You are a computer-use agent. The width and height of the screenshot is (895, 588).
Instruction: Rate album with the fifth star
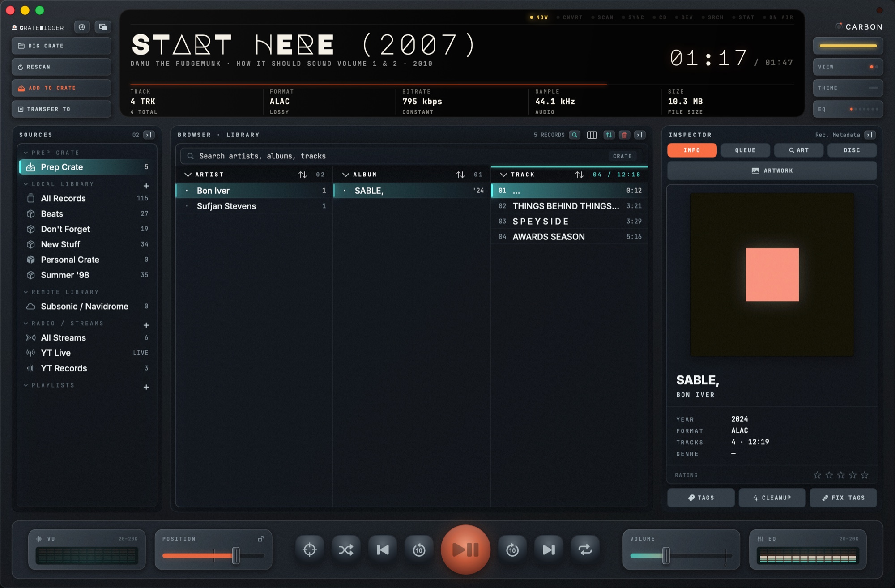[865, 475]
